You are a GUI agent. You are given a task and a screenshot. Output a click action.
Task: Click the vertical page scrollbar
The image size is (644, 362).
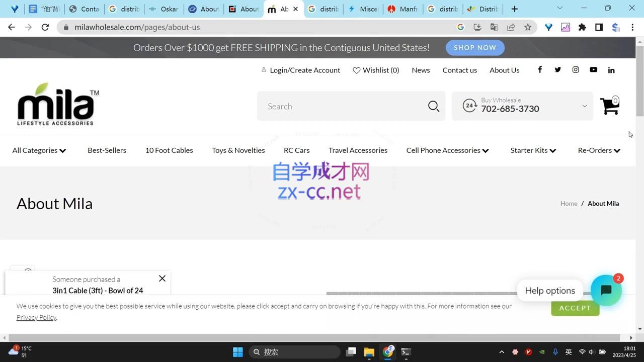click(x=639, y=80)
